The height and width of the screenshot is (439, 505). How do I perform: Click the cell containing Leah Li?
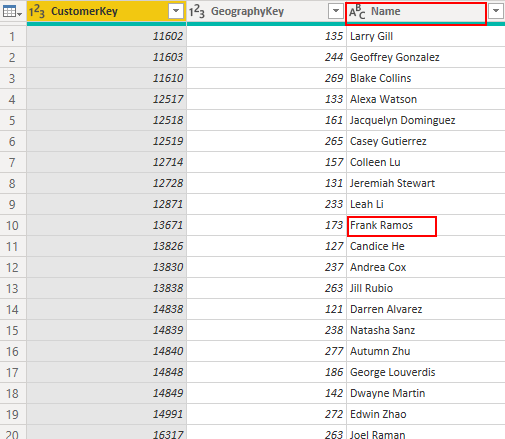pos(426,204)
